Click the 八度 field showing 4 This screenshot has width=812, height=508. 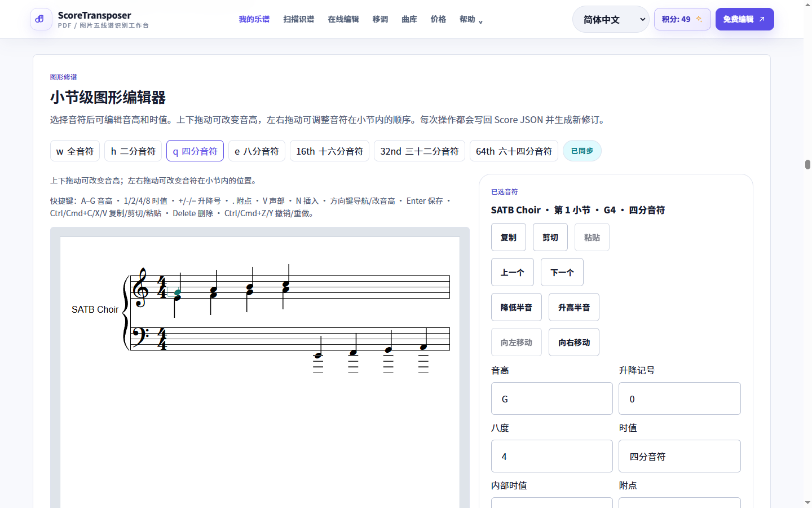(552, 456)
